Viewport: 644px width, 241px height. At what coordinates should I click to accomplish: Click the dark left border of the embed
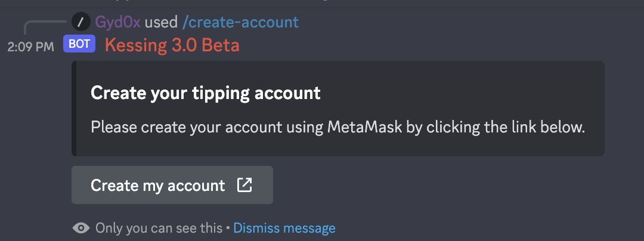tap(74, 108)
